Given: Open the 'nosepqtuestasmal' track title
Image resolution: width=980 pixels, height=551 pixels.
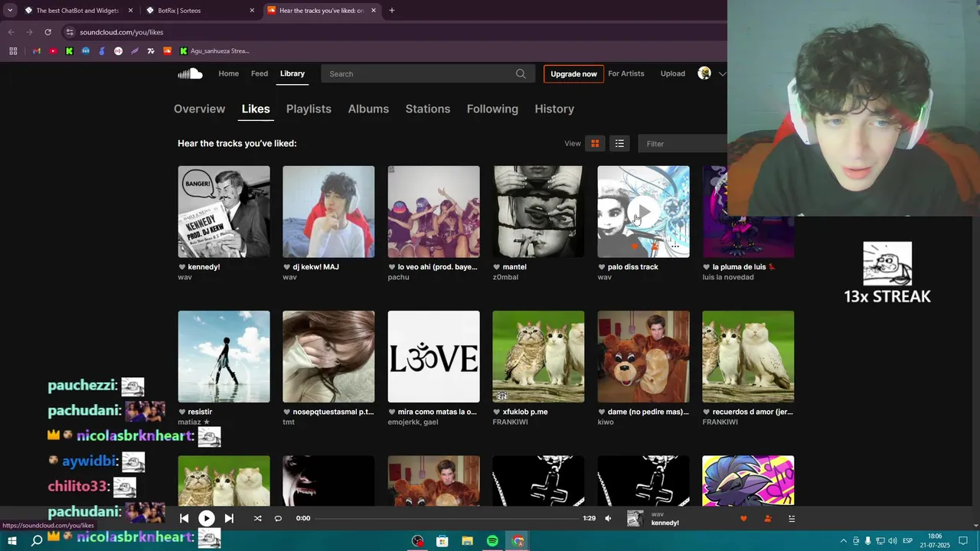Looking at the screenshot, I should [333, 412].
